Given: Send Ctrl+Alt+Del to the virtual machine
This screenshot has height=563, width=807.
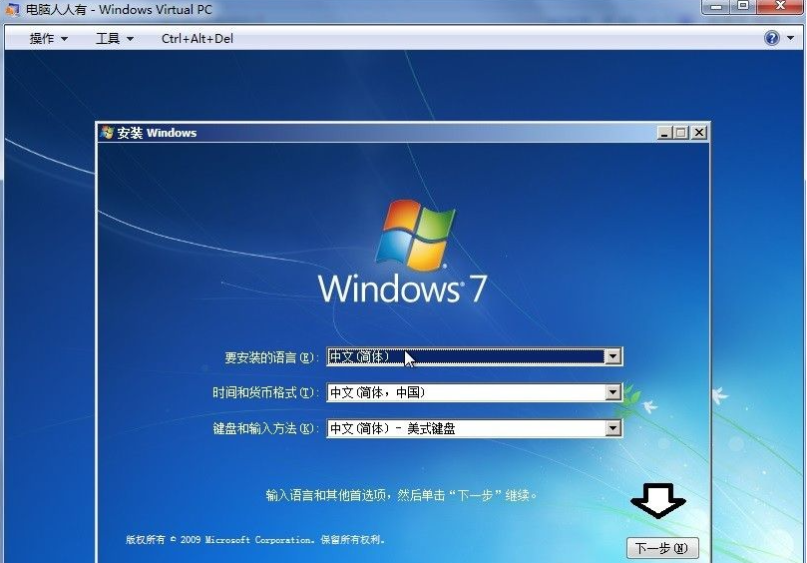Looking at the screenshot, I should coord(197,39).
